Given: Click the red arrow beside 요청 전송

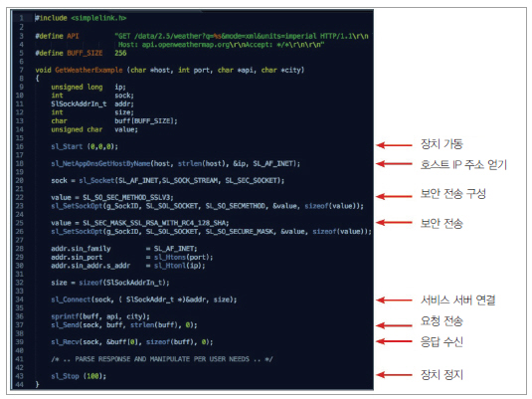Looking at the screenshot, I should click(394, 325).
